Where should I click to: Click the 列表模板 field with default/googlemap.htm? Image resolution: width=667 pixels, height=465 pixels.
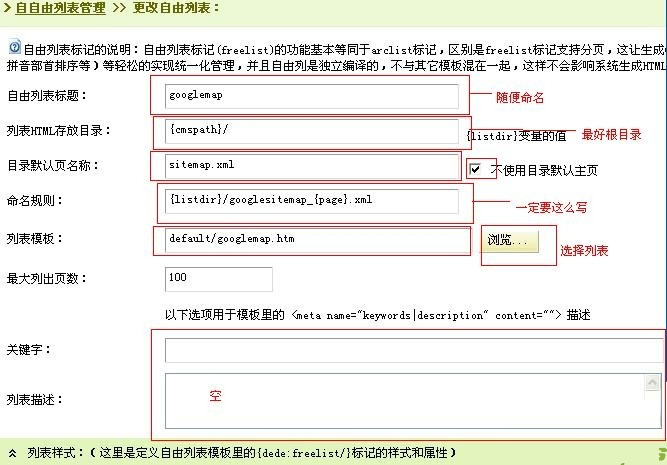point(311,240)
